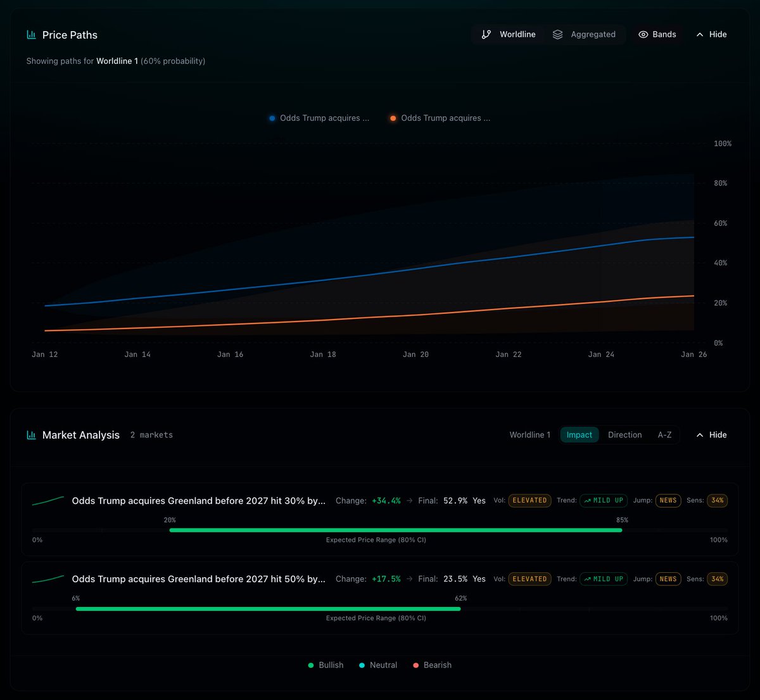Click 85% upper range label

pyautogui.click(x=622, y=520)
